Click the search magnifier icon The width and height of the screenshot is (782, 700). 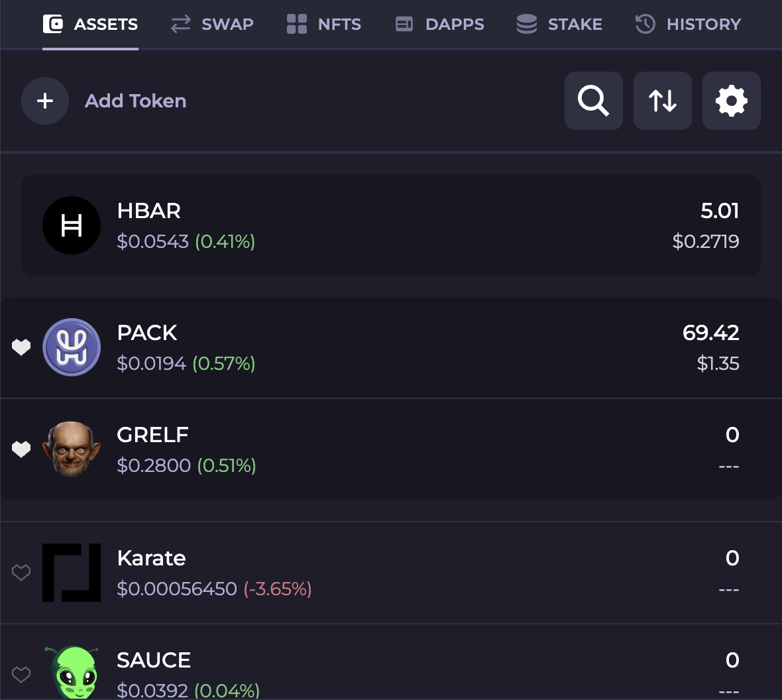point(593,101)
